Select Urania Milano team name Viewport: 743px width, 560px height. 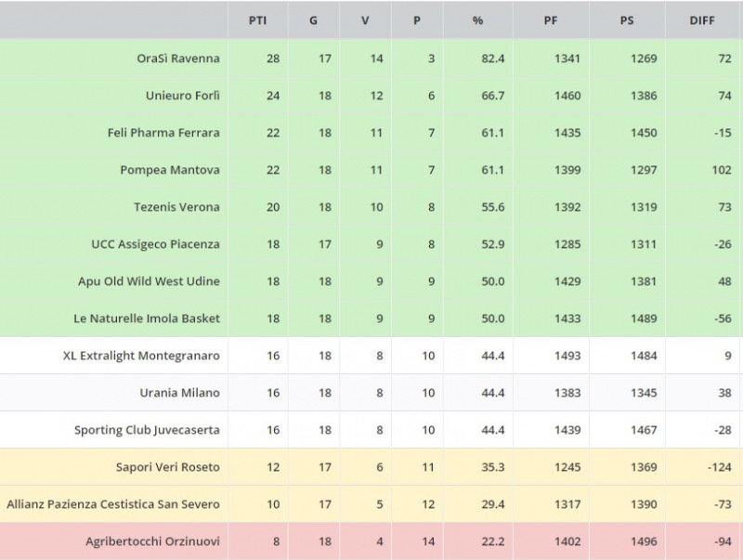click(x=180, y=393)
